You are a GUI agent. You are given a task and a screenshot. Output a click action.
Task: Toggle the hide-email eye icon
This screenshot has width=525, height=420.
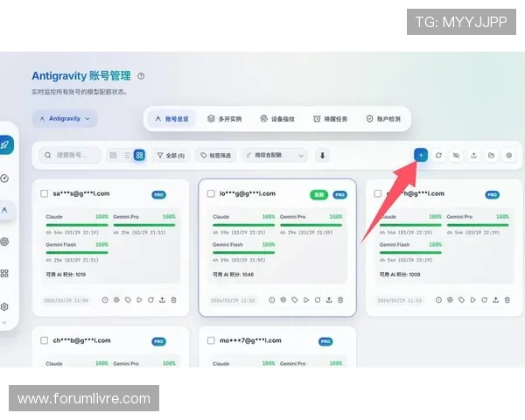coord(456,155)
